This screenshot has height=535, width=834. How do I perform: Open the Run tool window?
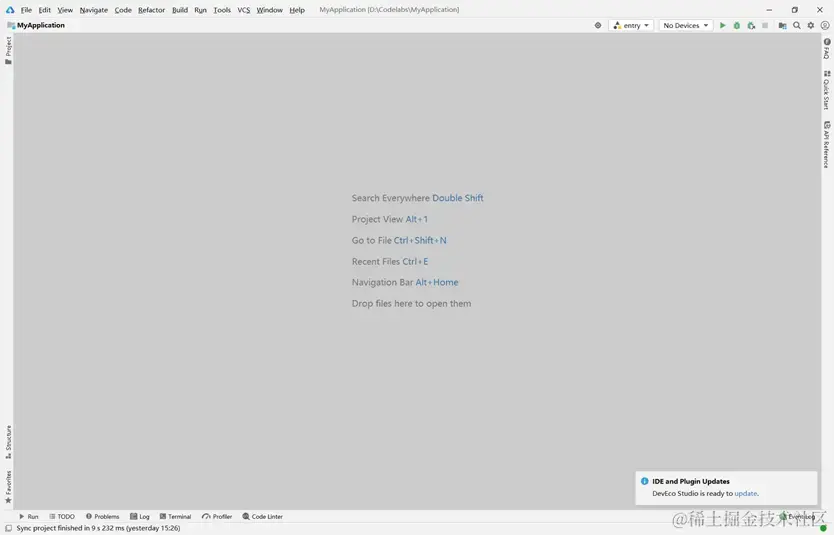tap(29, 516)
